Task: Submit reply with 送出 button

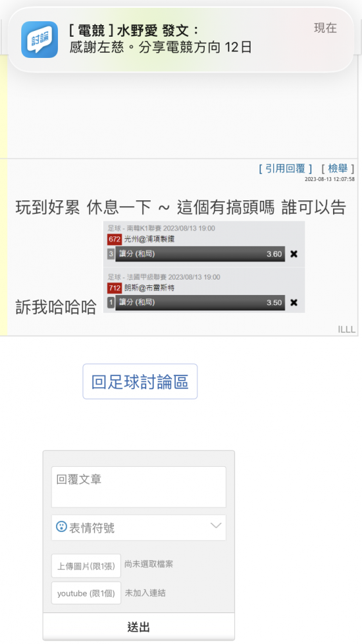Action: click(x=138, y=627)
